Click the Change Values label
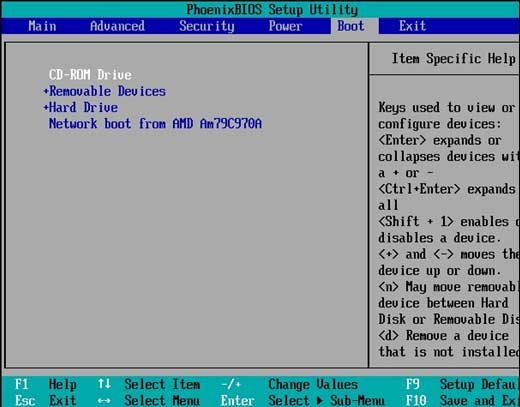 [x=313, y=384]
